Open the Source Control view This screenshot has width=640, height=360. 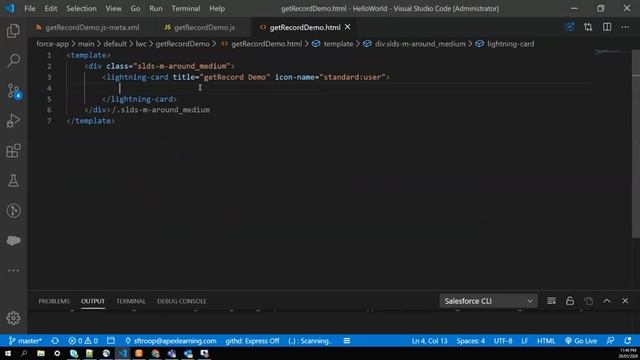point(13,91)
